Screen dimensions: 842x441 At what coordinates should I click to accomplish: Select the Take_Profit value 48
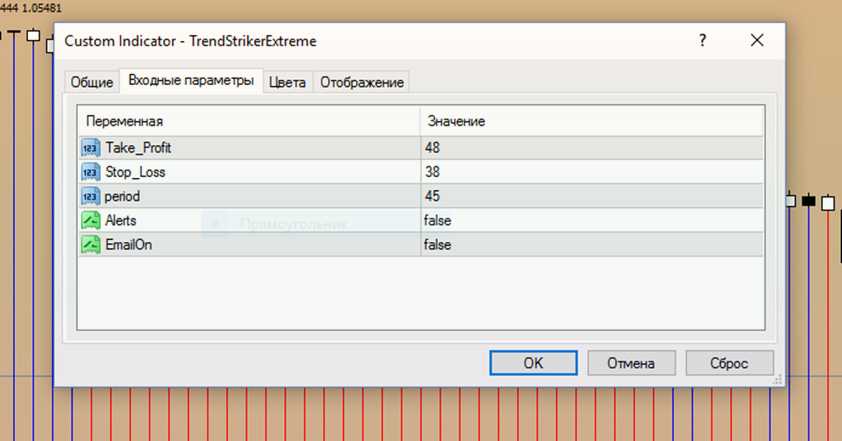point(590,148)
